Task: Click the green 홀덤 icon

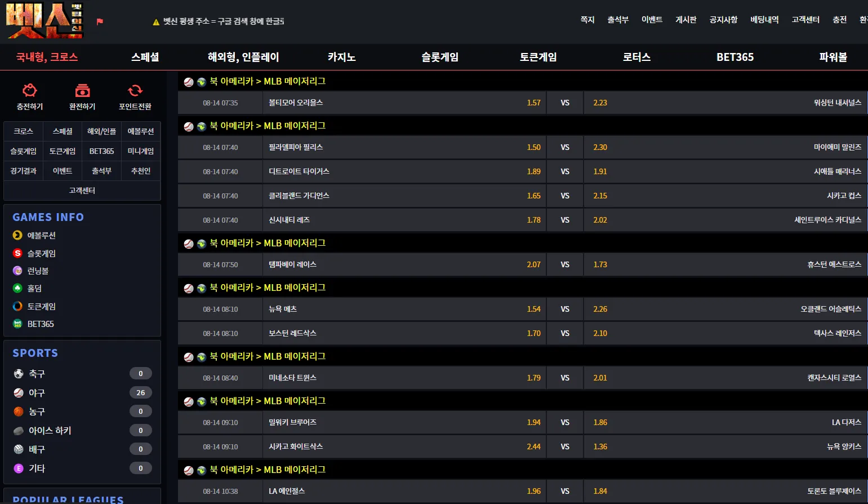Action: (x=17, y=288)
